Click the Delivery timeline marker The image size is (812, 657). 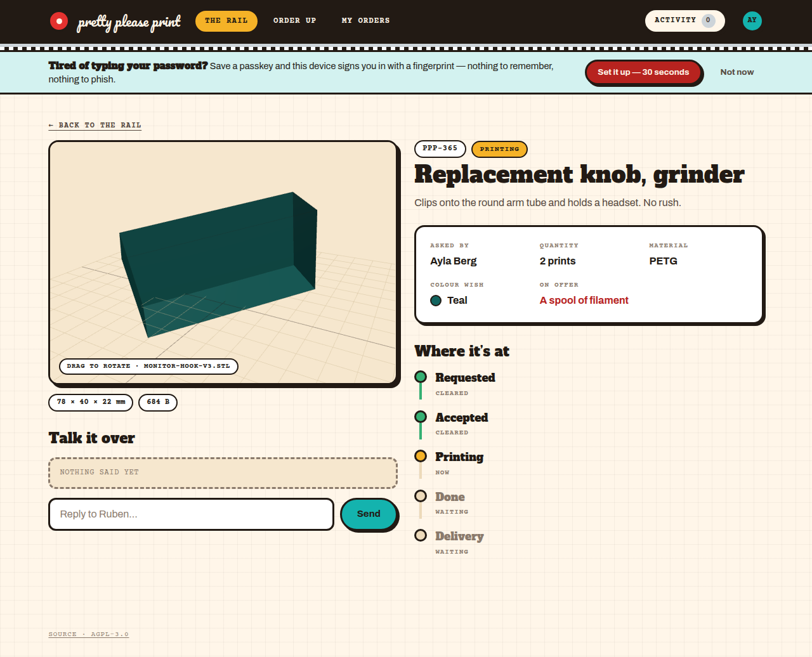421,535
